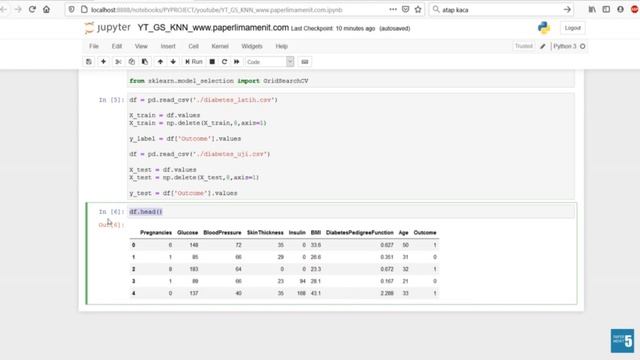Image resolution: width=640 pixels, height=360 pixels.
Task: Restart the kernel icon
Action: coord(224,62)
